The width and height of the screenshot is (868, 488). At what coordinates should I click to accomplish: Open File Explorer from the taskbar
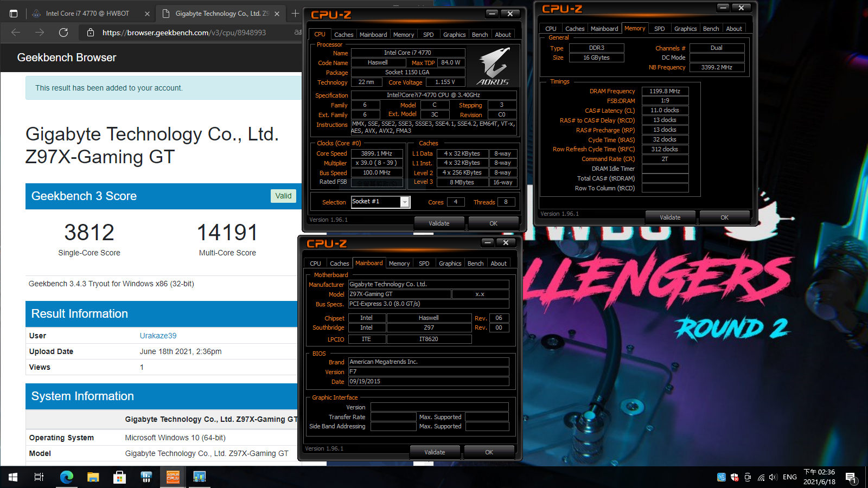[x=93, y=477]
